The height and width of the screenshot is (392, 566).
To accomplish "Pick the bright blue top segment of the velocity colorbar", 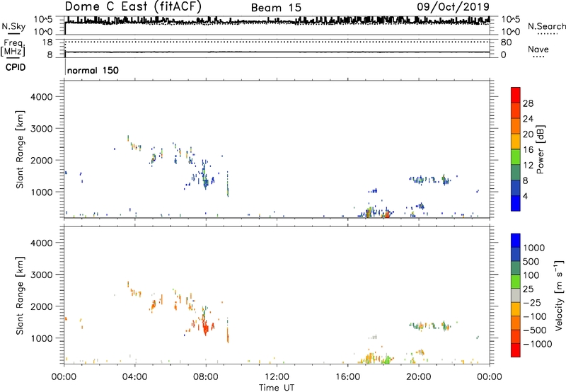I will 516,241.
